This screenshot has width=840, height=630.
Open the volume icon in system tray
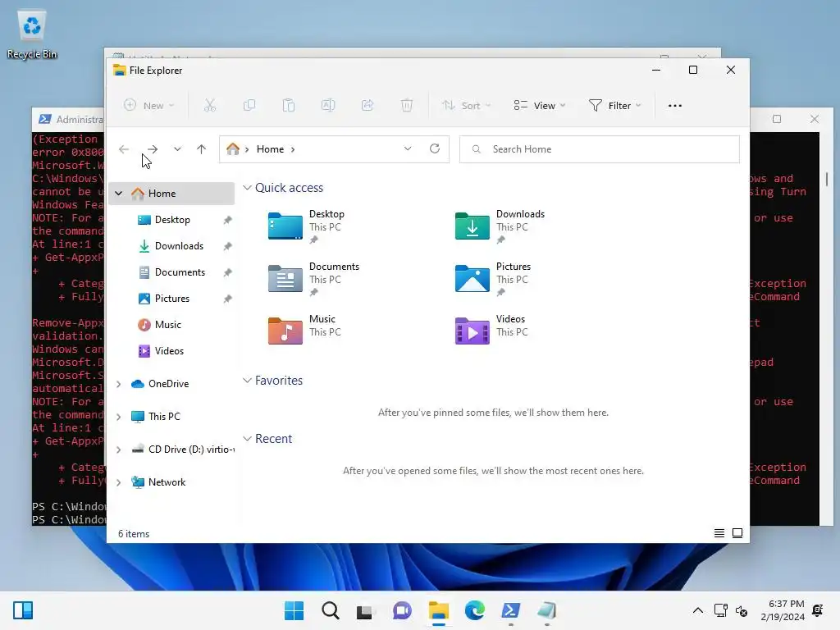pyautogui.click(x=742, y=610)
